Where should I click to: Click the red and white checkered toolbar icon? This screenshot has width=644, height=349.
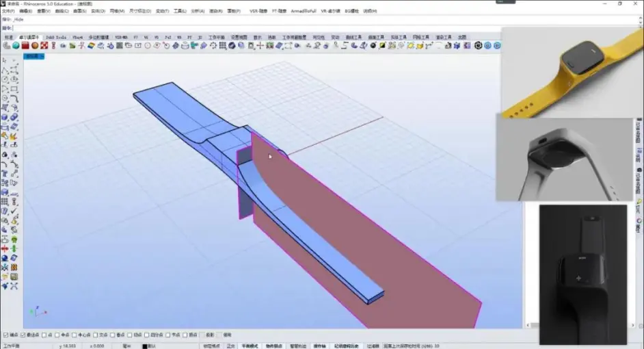coord(44,46)
